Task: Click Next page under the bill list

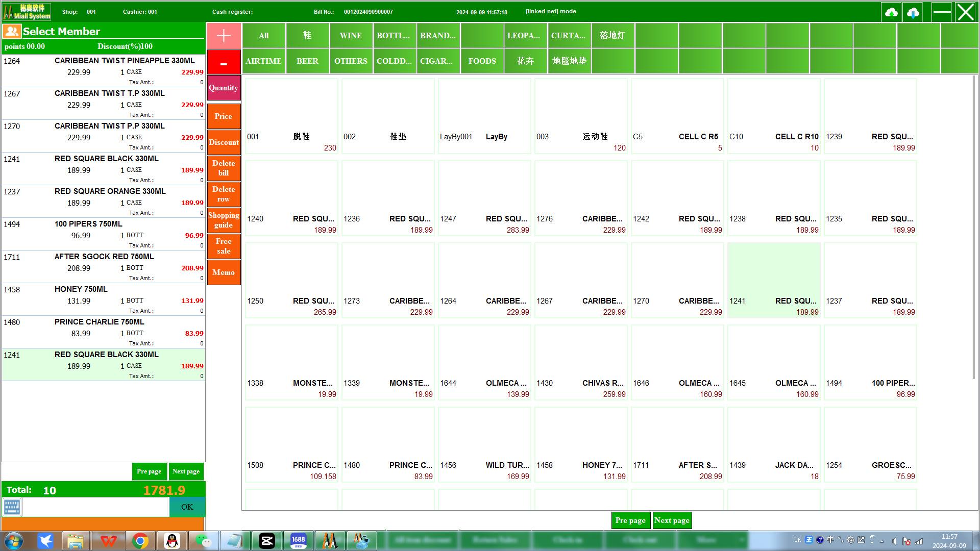Action: click(186, 471)
